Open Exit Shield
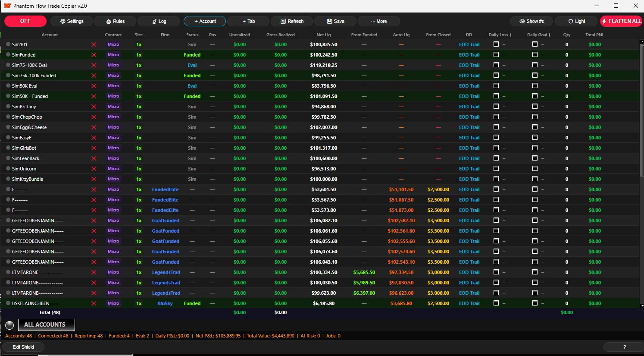 click(x=23, y=347)
